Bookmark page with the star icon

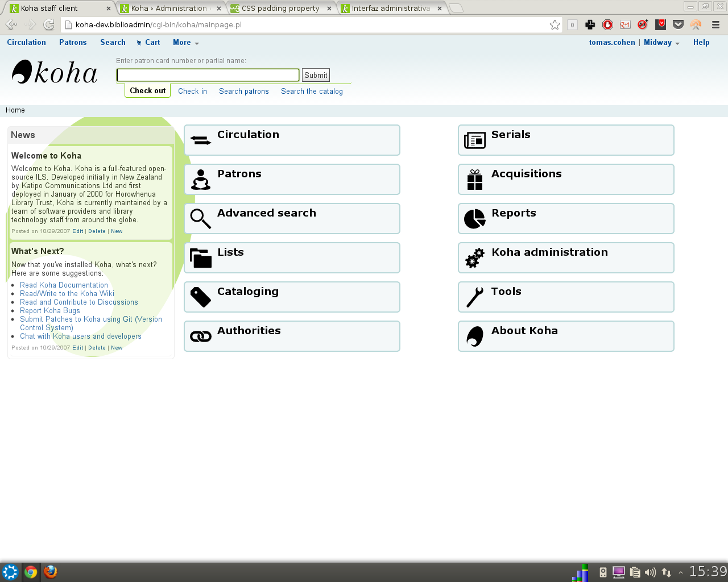(555, 24)
